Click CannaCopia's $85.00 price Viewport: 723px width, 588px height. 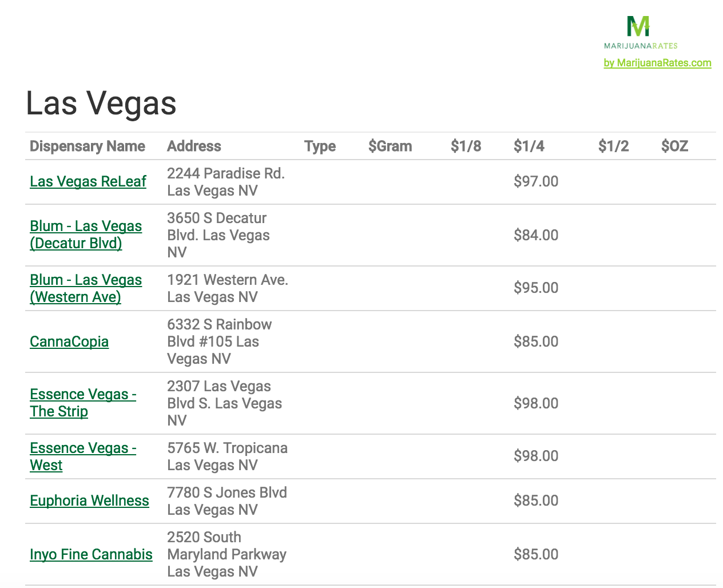click(536, 341)
